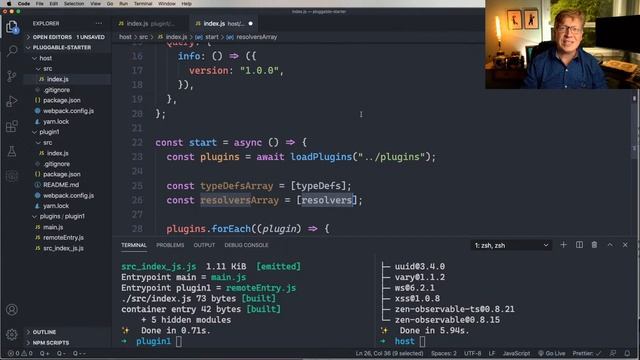Image resolution: width=640 pixels, height=360 pixels.
Task: Close the terminal panel
Action: click(625, 245)
